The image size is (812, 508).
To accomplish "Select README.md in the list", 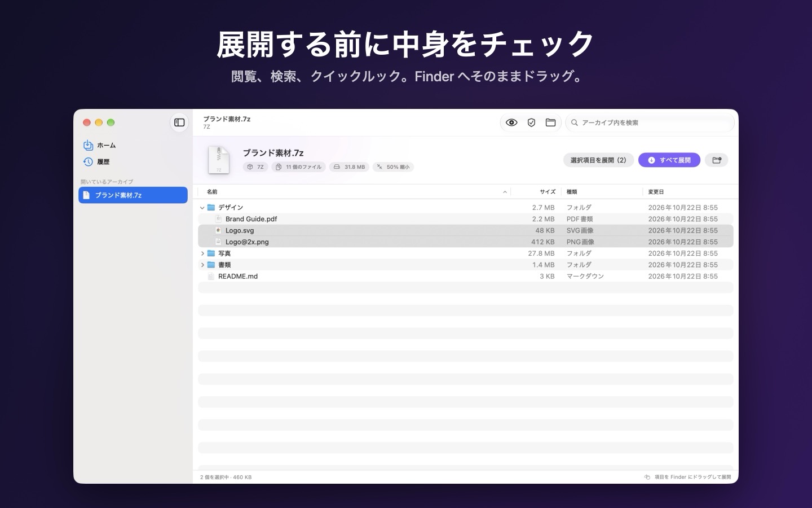I will (466, 276).
